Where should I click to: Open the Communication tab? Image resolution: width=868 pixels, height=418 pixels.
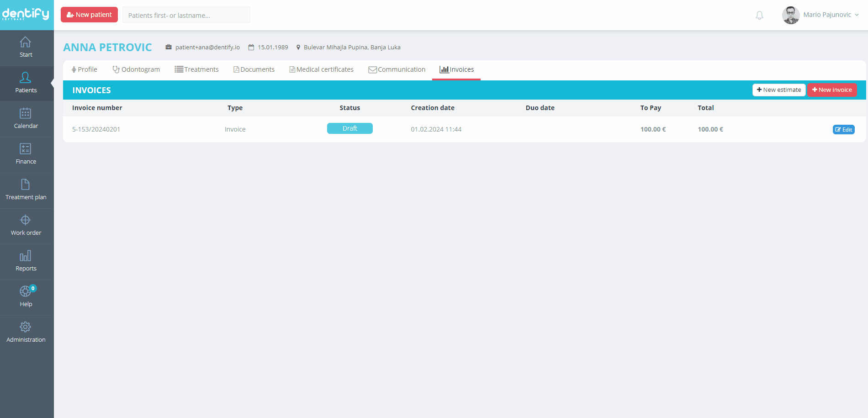click(x=397, y=69)
